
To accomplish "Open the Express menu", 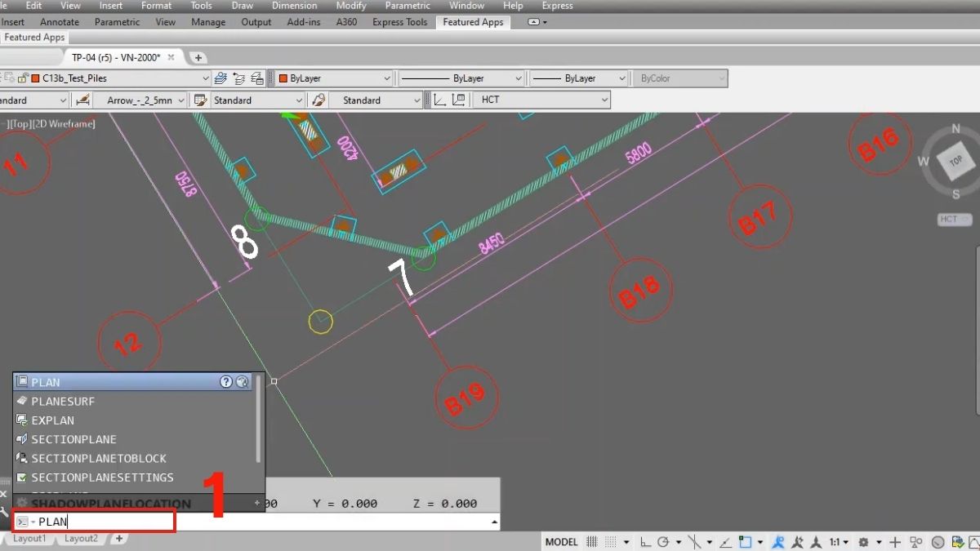I will pos(558,6).
